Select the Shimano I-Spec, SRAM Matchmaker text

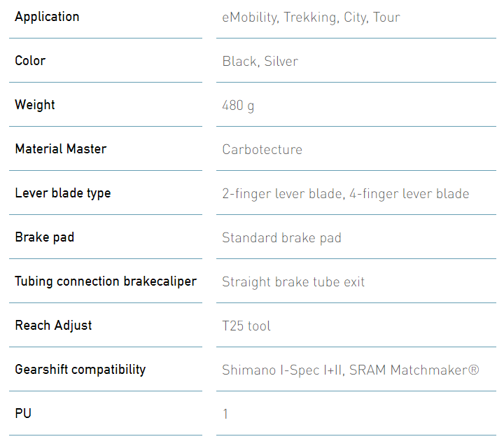click(x=351, y=370)
